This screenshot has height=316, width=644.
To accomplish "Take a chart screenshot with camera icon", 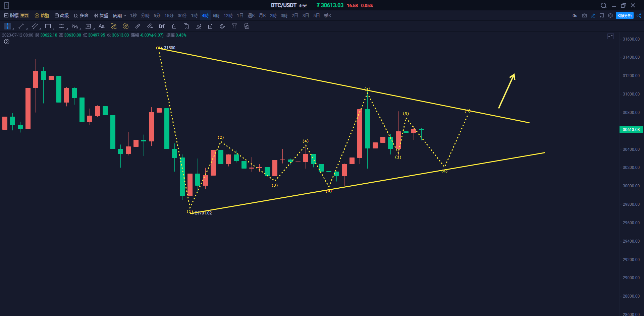I will [584, 15].
